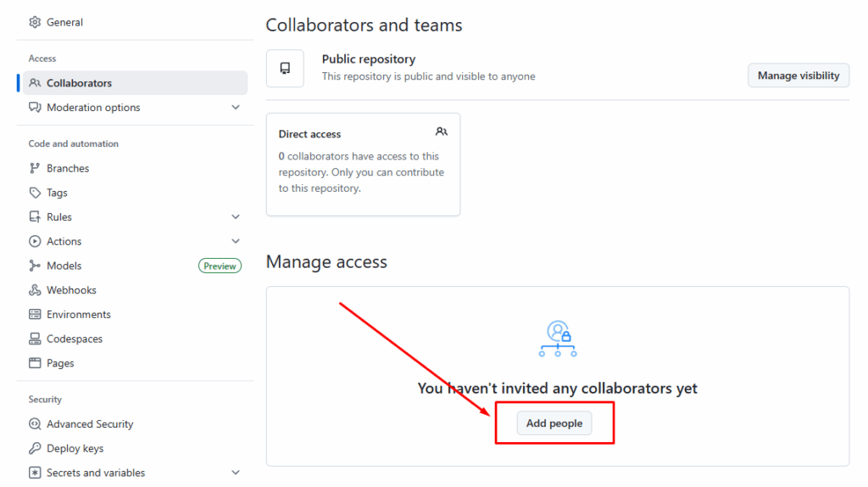Viewport: 868px width, 487px height.
Task: Click the Deploy keys key icon
Action: pos(35,448)
